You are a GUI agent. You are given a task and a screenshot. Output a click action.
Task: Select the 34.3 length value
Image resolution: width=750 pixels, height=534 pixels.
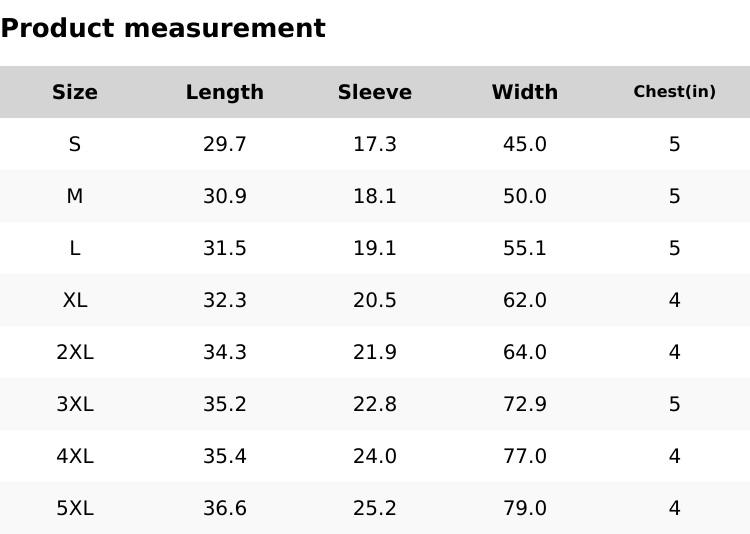tap(225, 352)
